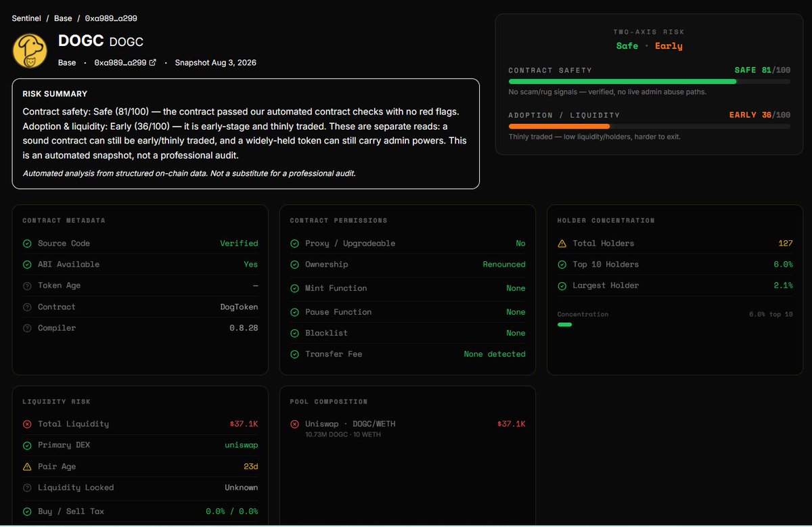Click the 6.0% top 10 concentration label
This screenshot has height=527, width=812.
pyautogui.click(x=771, y=315)
